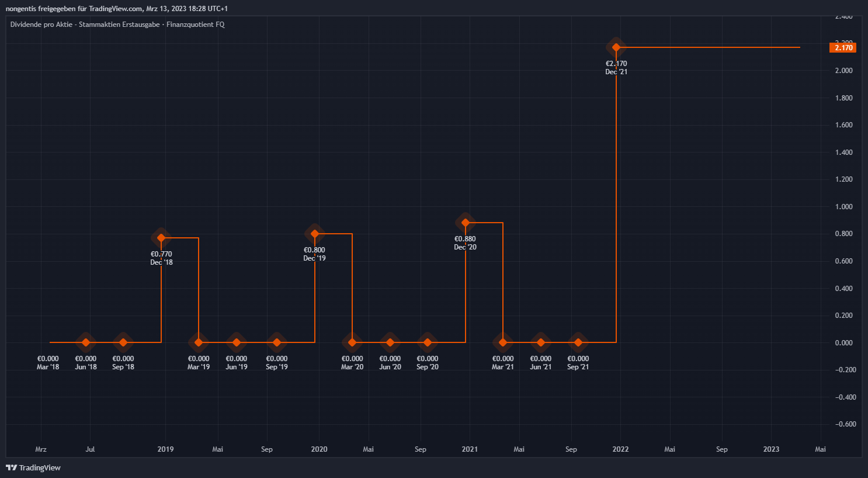Pick the Mar '19 diamond data point
868x478 pixels.
tap(199, 342)
